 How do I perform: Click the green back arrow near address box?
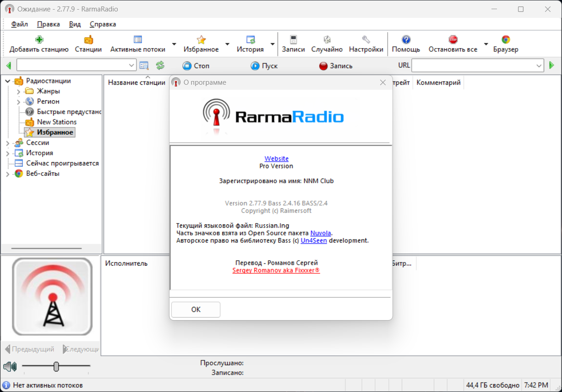(x=8, y=65)
